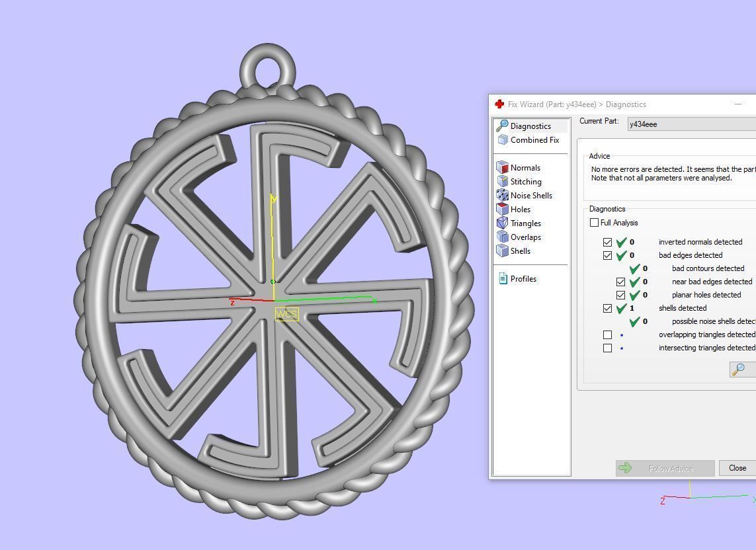Select the Triangles fixing step
This screenshot has height=550, width=756.
tap(519, 223)
